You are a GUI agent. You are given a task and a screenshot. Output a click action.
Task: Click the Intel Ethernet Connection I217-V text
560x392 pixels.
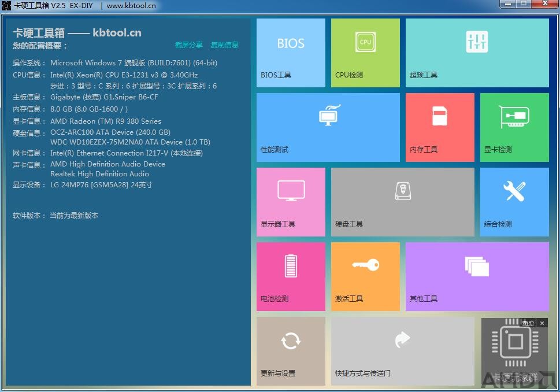pos(127,153)
